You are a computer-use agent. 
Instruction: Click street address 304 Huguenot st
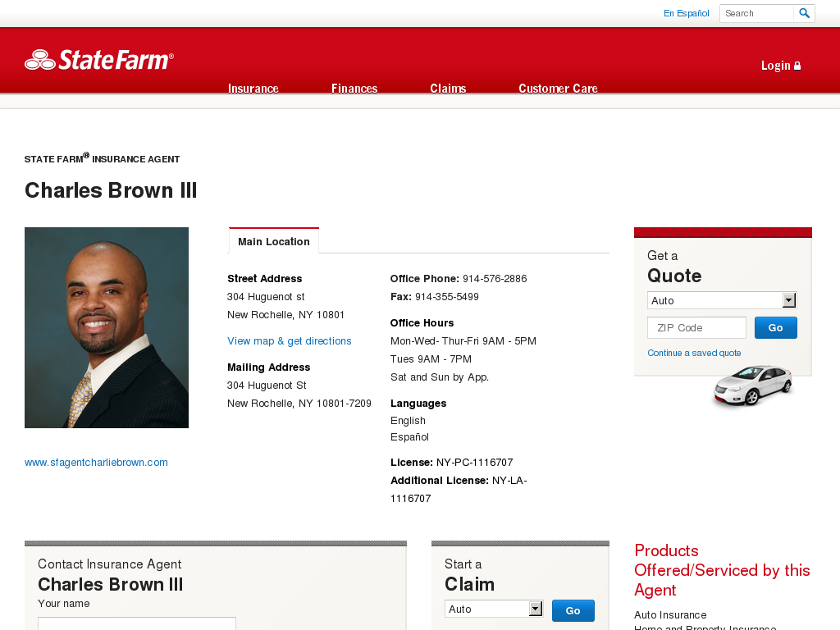(266, 297)
